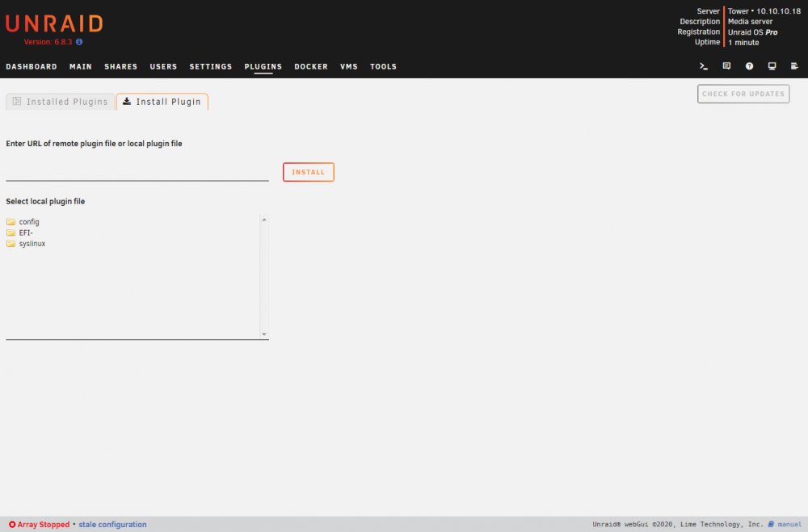Expand the config folder entry
This screenshot has width=808, height=532.
tap(29, 222)
